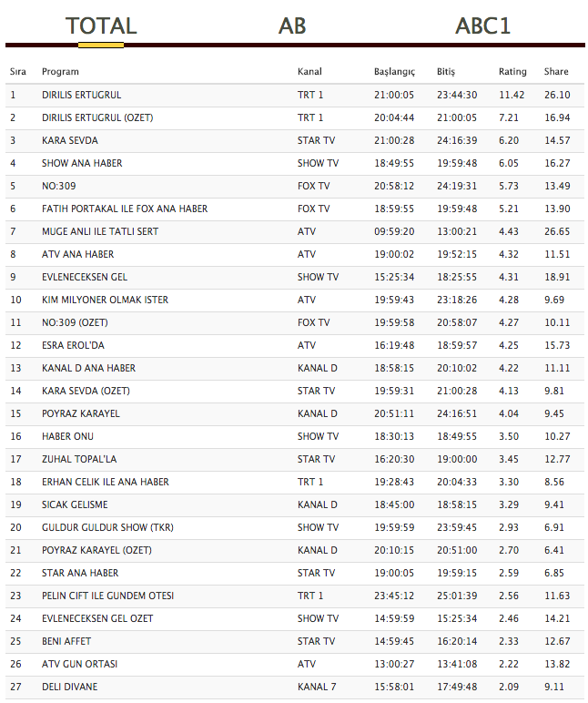The height and width of the screenshot is (703, 588).
Task: Switch to the TOTAL tab
Action: (101, 26)
